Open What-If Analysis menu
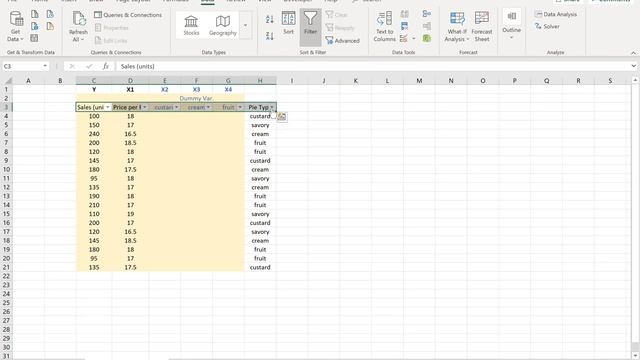 point(457,26)
